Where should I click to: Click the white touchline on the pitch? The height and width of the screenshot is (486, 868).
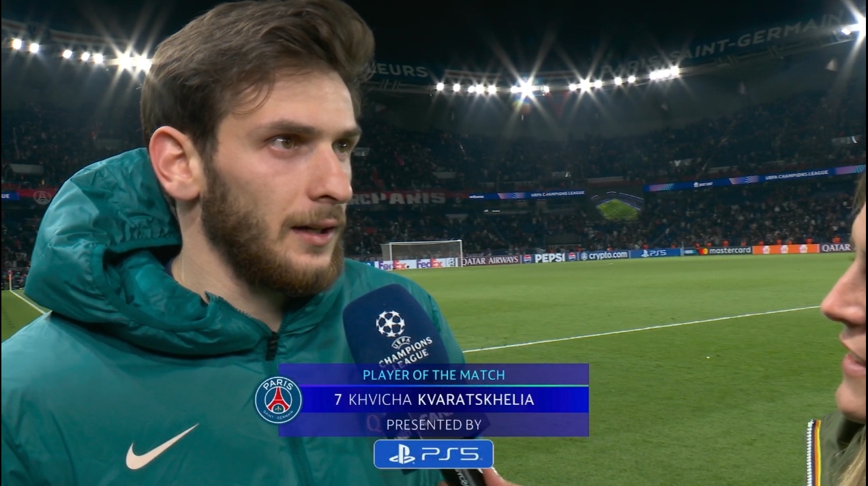[641, 329]
